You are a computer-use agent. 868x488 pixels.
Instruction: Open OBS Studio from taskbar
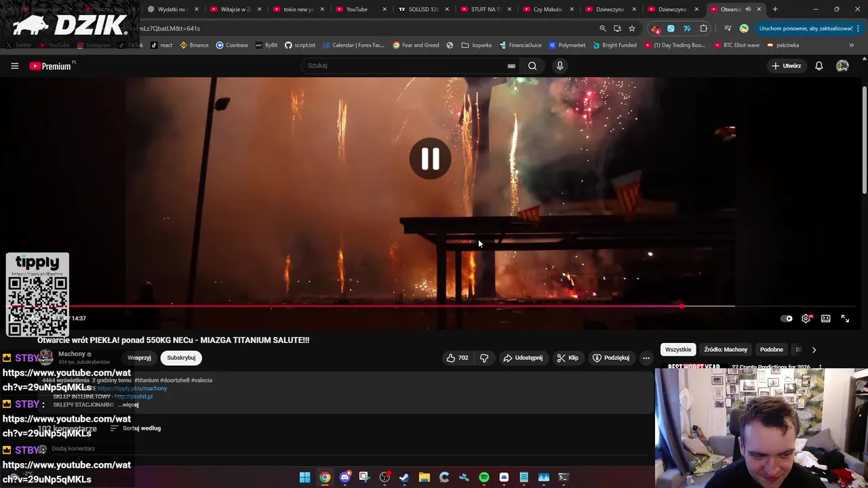[384, 477]
